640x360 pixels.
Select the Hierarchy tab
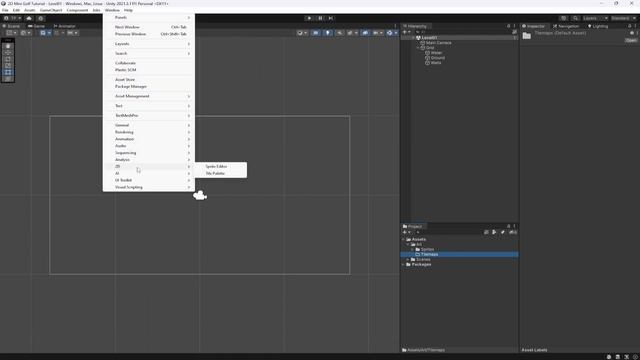pos(415,26)
